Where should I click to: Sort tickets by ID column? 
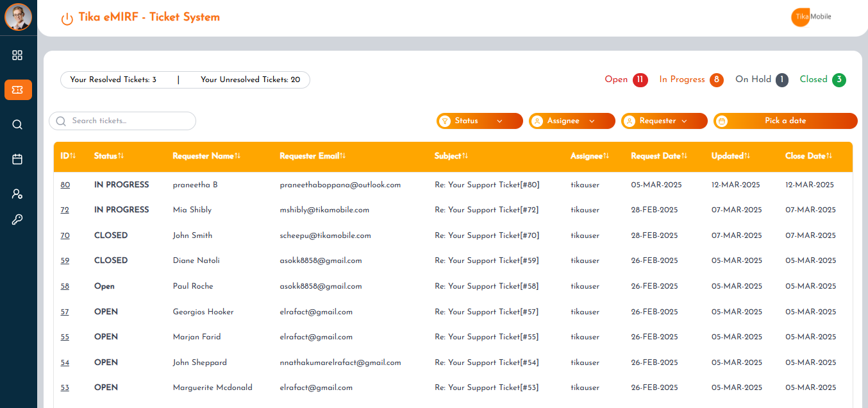click(x=68, y=156)
